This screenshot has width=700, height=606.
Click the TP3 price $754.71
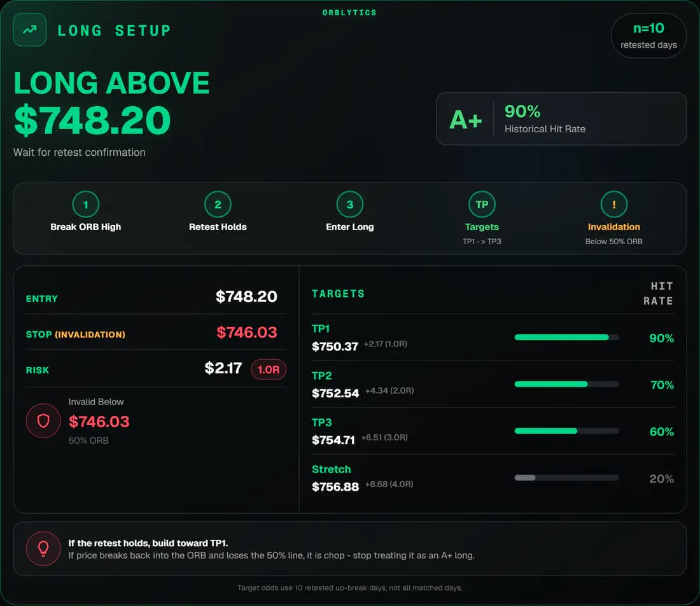click(333, 440)
